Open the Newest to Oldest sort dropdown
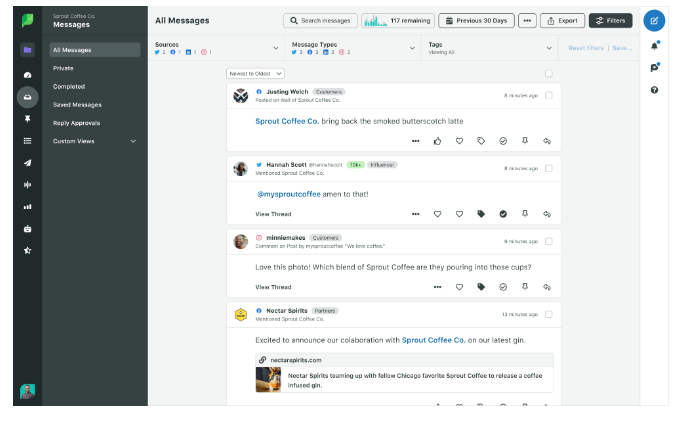The width and height of the screenshot is (696, 422). click(255, 74)
